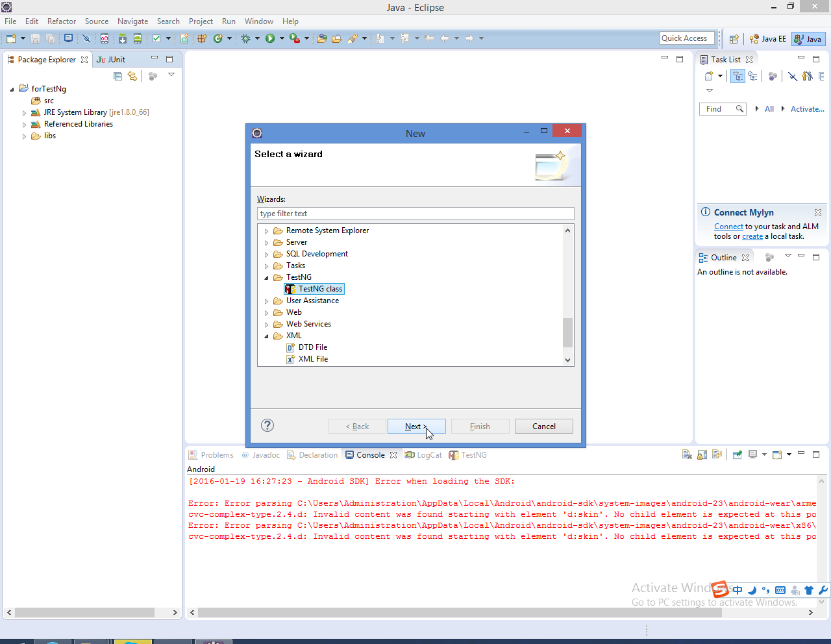Screen dimensions: 831x644
Task: Click Cancel in the New dialog
Action: [544, 427]
